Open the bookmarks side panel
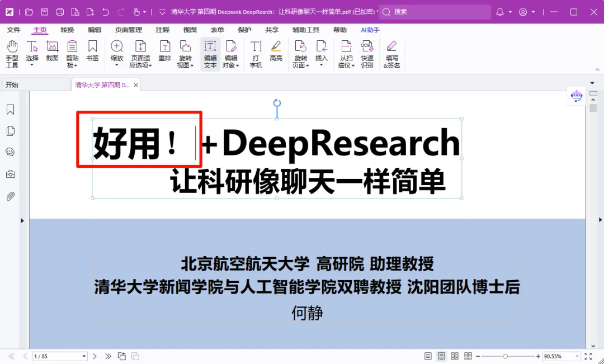Screen dimensions: 604x364 click(11, 110)
